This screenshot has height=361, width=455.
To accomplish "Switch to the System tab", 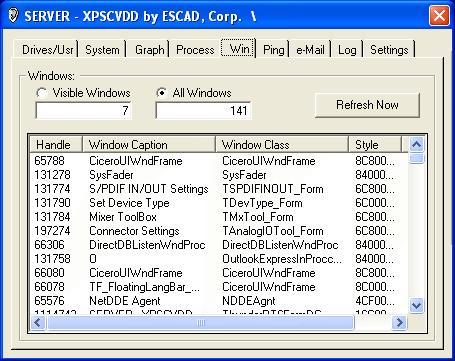I will pos(102,50).
